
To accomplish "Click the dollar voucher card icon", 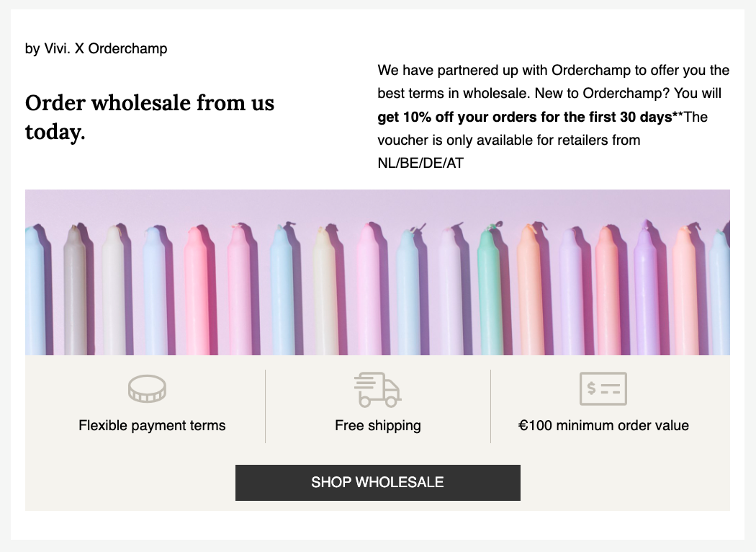I will 603,389.
